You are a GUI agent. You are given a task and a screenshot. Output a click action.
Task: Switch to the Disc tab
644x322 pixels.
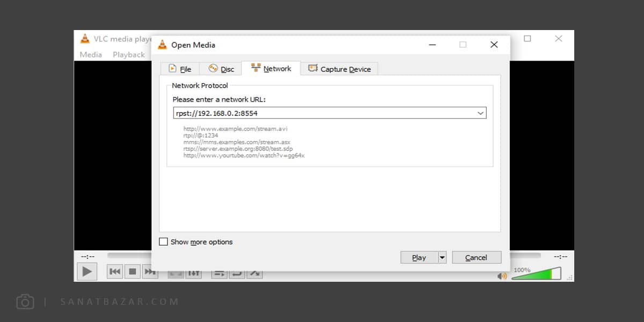(221, 69)
